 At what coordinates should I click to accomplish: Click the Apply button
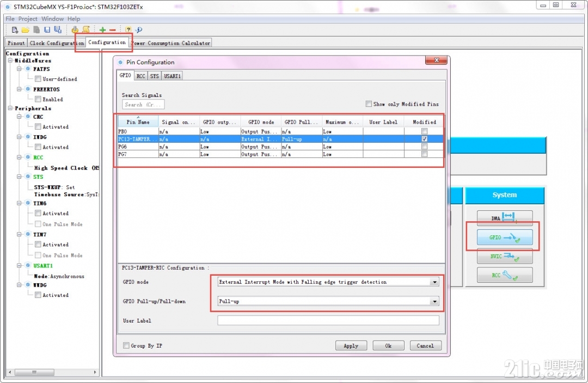[x=351, y=345]
